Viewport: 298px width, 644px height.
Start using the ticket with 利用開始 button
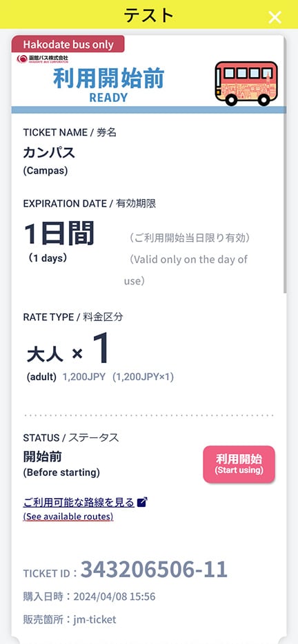239,464
